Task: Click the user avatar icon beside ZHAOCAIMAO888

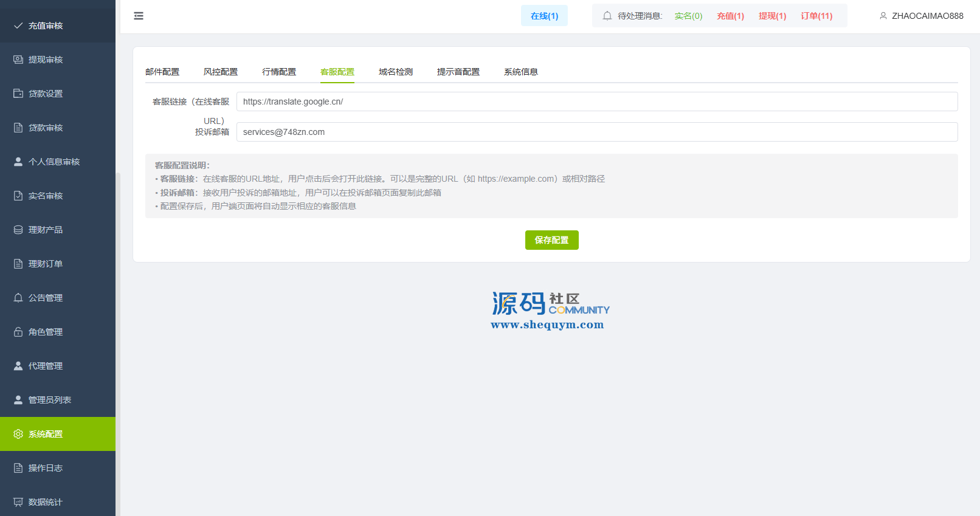Action: (x=883, y=16)
